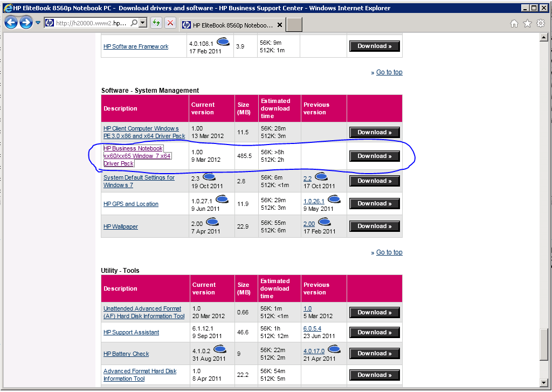Click info icon beside previous version 2.2
The height and width of the screenshot is (392, 552).
(321, 177)
